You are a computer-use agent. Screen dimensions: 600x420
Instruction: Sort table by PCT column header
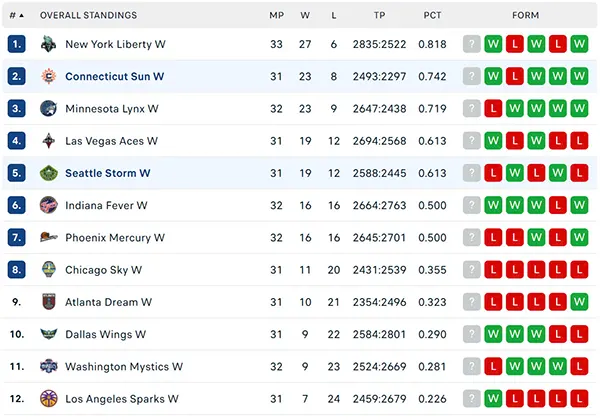point(432,15)
